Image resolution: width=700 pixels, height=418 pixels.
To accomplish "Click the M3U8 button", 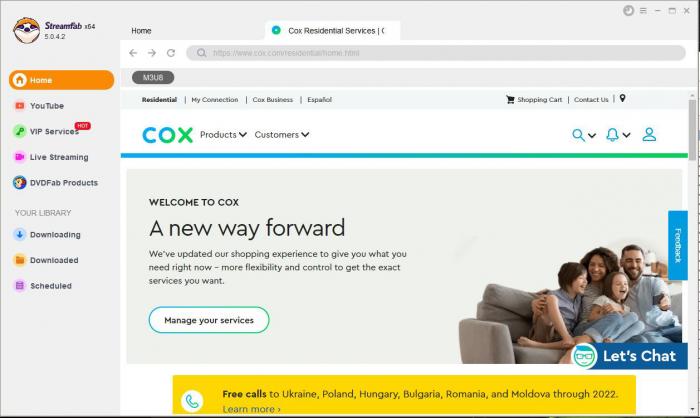I will pos(153,78).
